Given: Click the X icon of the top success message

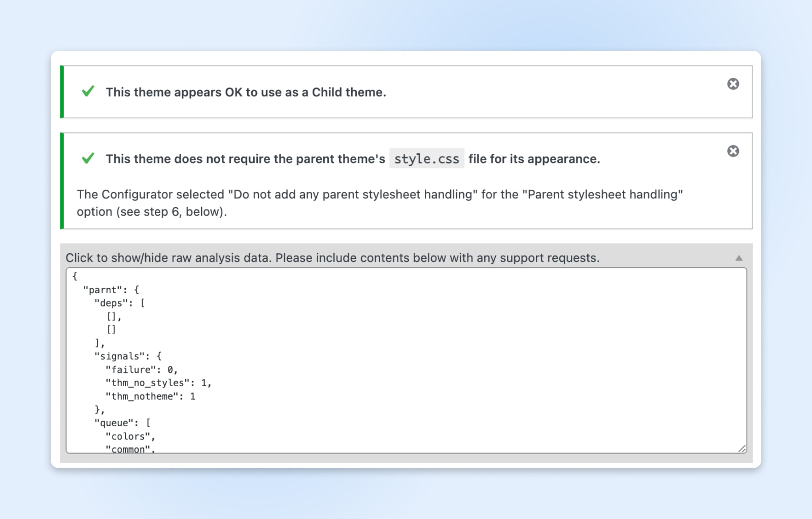Looking at the screenshot, I should tap(733, 84).
